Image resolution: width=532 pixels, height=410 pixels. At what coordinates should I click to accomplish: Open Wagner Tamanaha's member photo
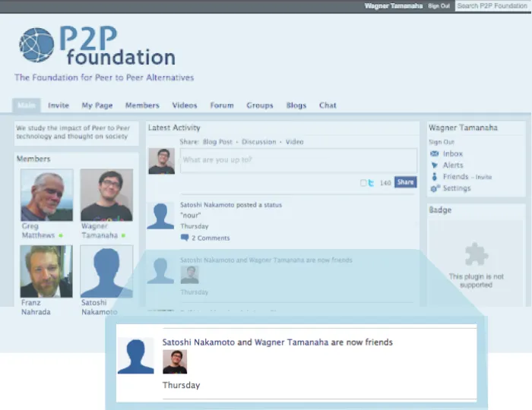point(106,195)
